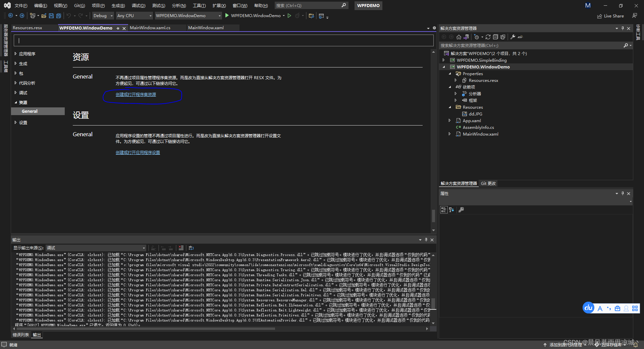Open the Git menu in menu bar
The height and width of the screenshot is (349, 644).
pos(79,5)
